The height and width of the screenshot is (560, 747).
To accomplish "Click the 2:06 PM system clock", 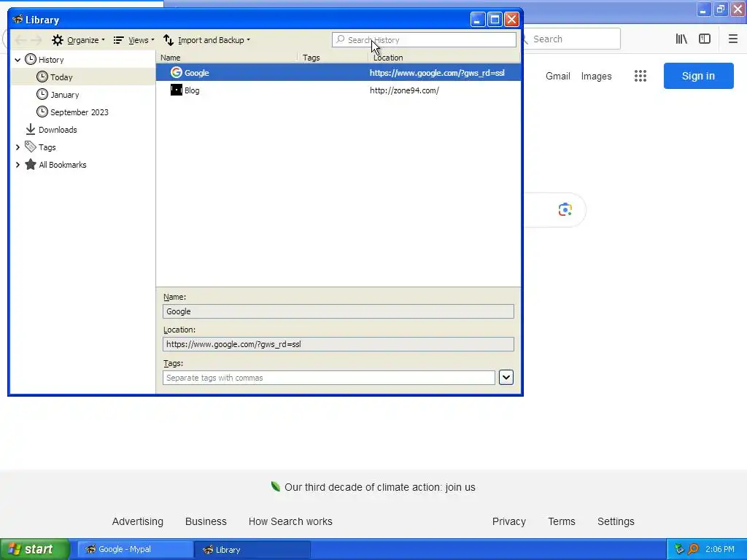I will click(x=720, y=550).
